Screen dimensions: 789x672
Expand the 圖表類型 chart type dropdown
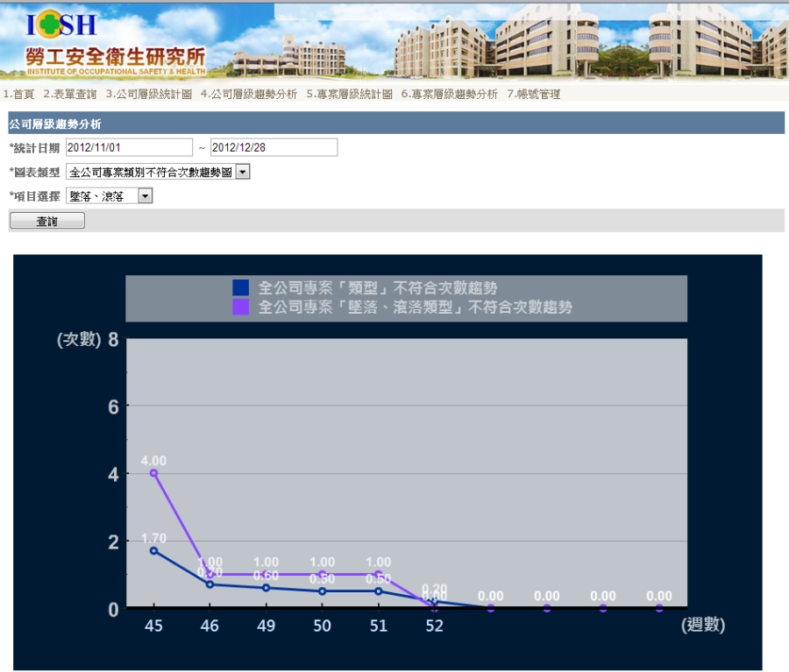[x=158, y=173]
